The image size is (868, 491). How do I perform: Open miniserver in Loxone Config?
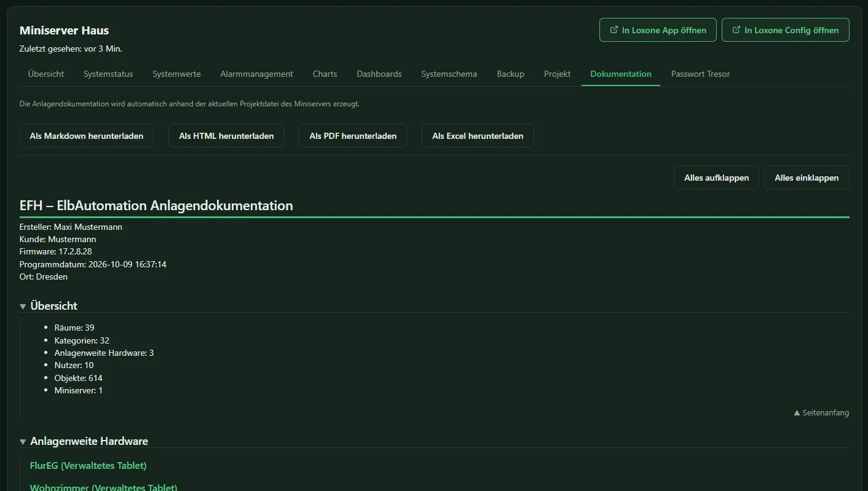point(785,30)
